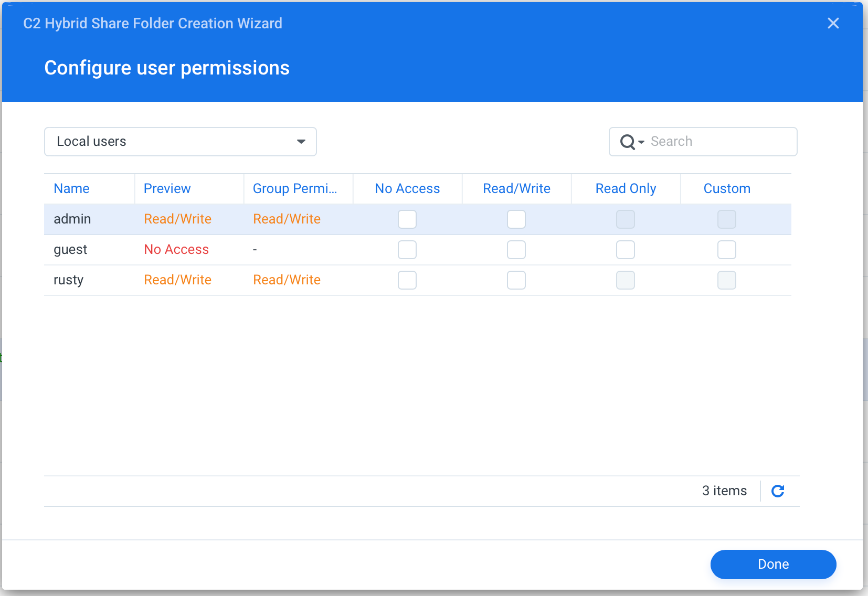Check No Access for rusty

(407, 280)
